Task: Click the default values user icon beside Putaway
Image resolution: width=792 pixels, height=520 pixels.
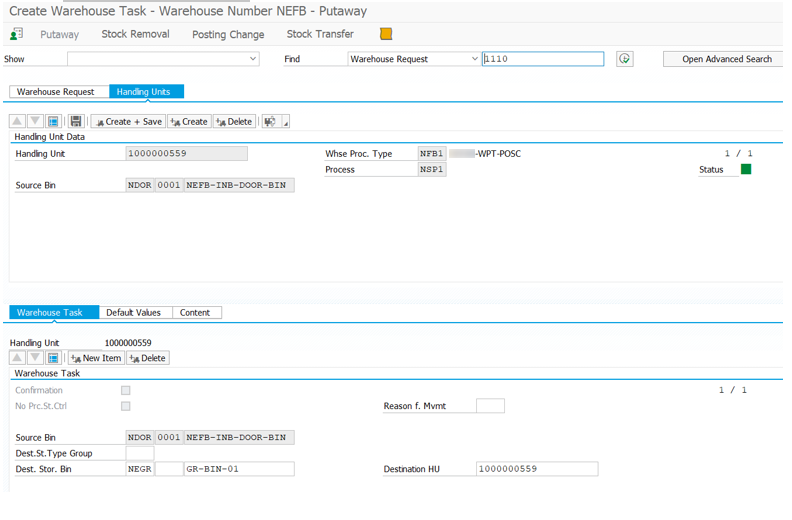Action: 16,34
